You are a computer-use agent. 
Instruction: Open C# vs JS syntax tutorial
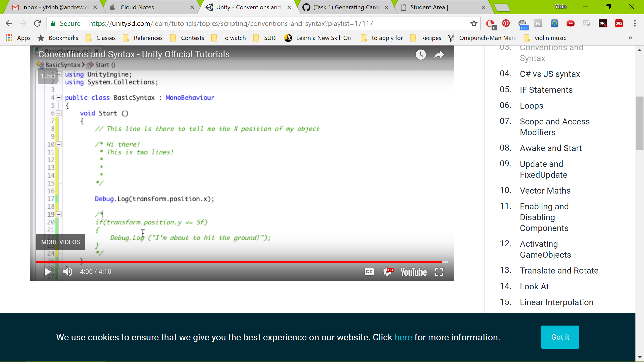(x=550, y=74)
